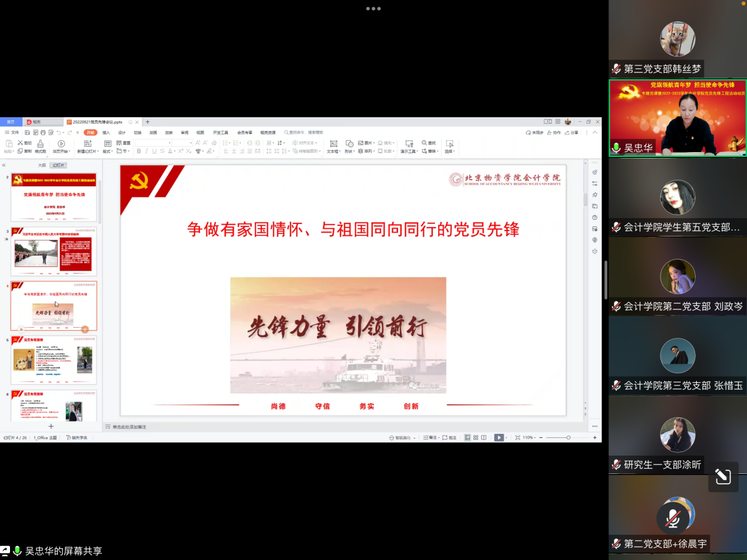Toggle bold formatting in the ribbon
747x560 pixels.
(x=139, y=151)
